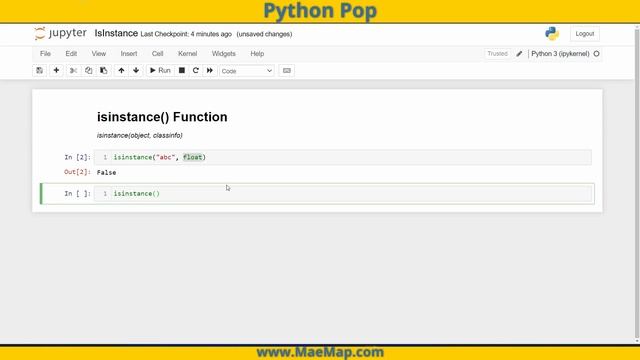
Task: Insert a cell below with plus icon
Action: point(56,71)
